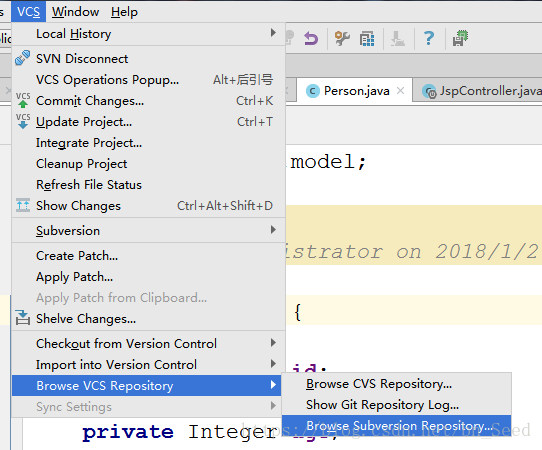Select Integrate Project menu item
Screen dimensions: 542x450
pyautogui.click(x=149, y=143)
